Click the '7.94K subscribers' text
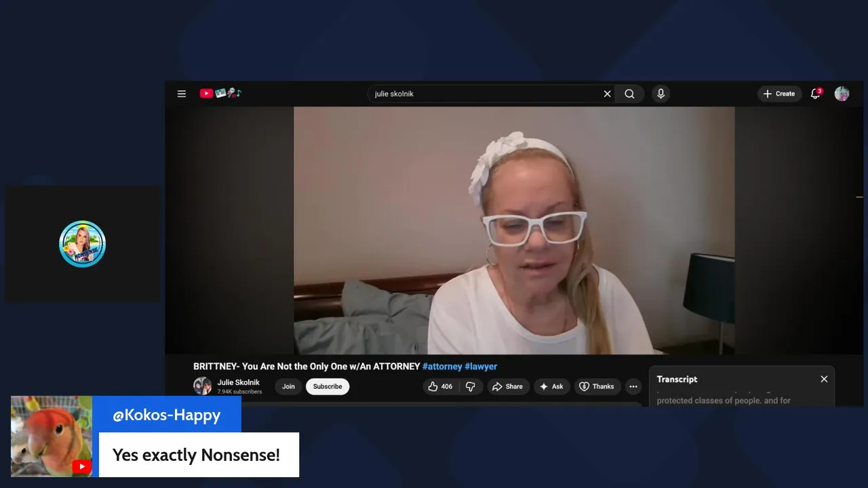The height and width of the screenshot is (488, 868). [x=239, y=392]
